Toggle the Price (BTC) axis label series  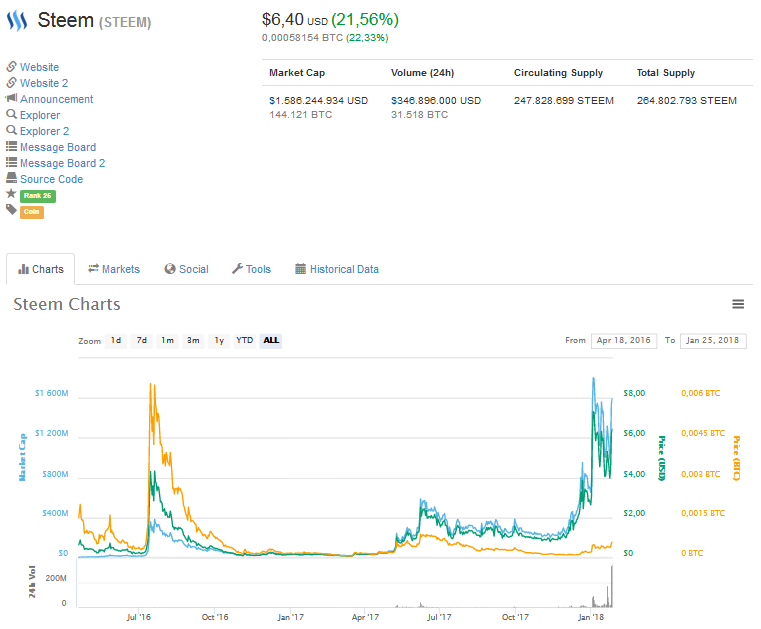click(736, 458)
